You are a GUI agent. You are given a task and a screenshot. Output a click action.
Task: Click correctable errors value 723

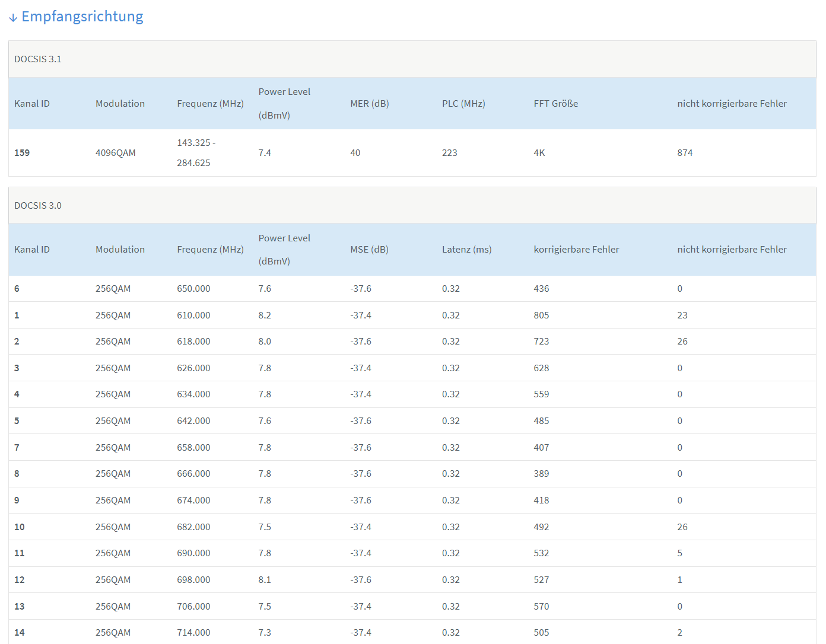pyautogui.click(x=541, y=342)
